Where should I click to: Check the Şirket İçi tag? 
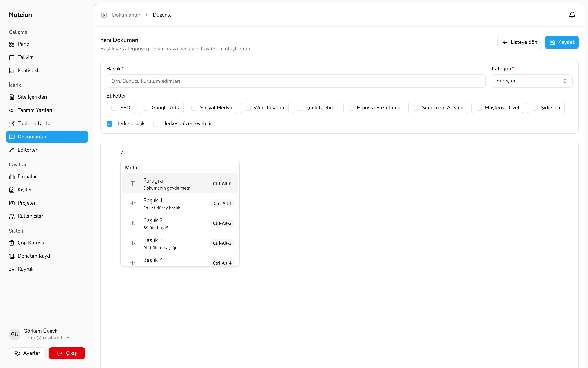pos(535,108)
